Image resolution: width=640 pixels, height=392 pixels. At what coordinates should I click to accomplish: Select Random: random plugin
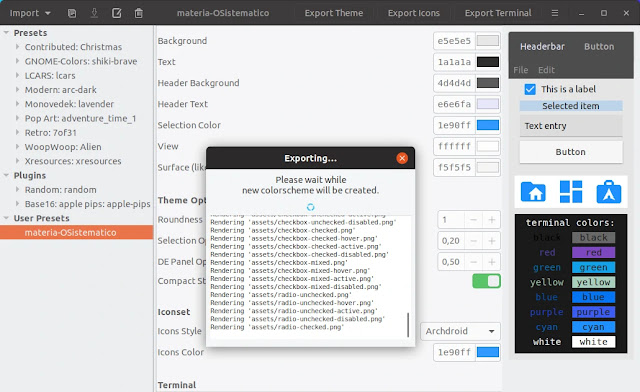point(60,190)
